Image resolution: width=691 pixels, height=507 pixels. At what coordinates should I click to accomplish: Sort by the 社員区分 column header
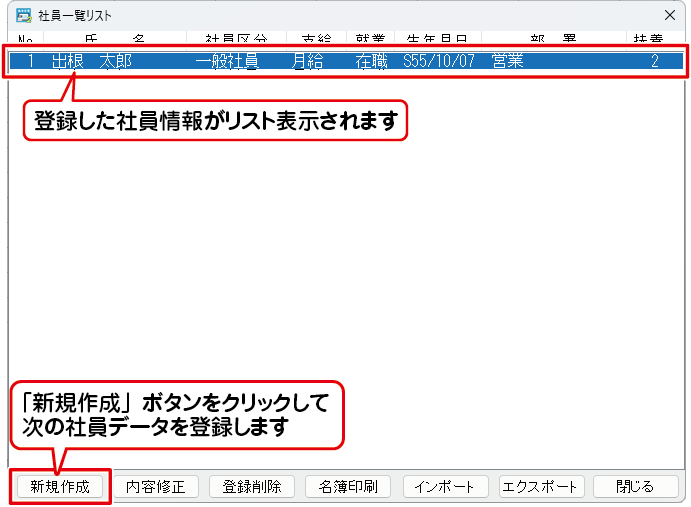coord(234,38)
